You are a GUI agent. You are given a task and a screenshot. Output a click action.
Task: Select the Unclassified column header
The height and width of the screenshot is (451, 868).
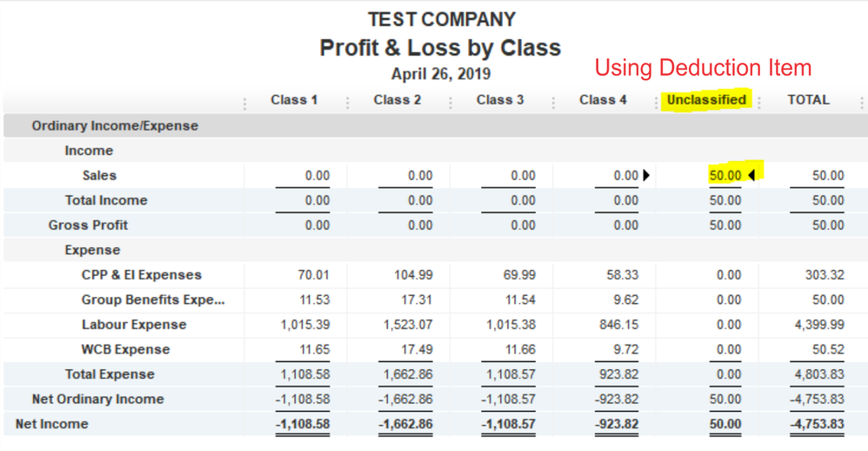point(706,100)
